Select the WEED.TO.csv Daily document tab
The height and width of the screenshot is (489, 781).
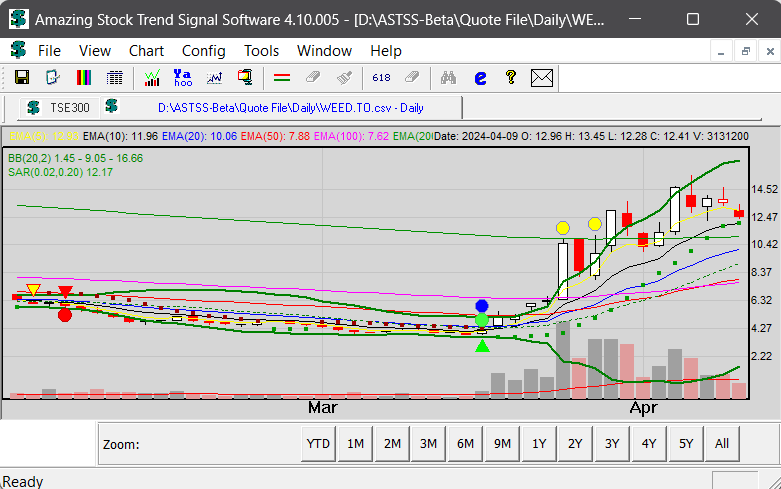tap(290, 107)
